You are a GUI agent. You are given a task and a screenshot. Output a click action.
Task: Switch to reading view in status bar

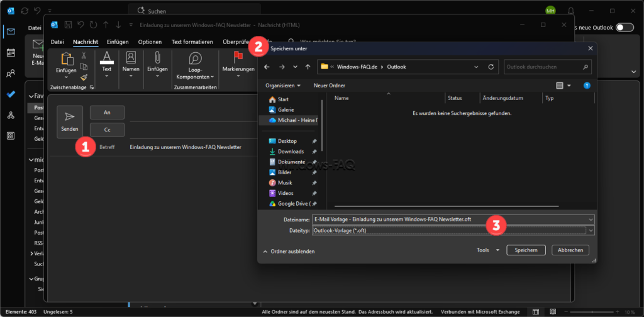[553, 312]
